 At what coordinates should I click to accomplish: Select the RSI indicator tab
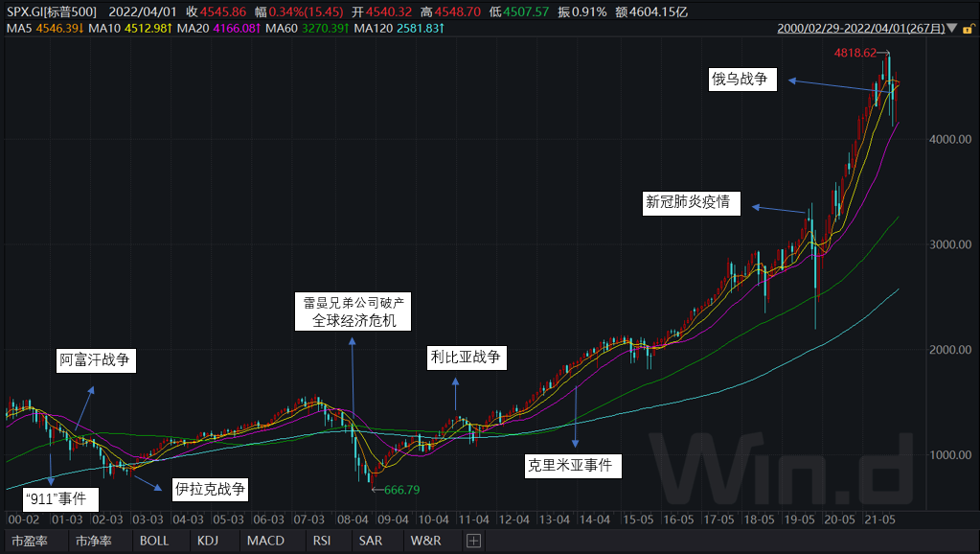click(x=322, y=541)
